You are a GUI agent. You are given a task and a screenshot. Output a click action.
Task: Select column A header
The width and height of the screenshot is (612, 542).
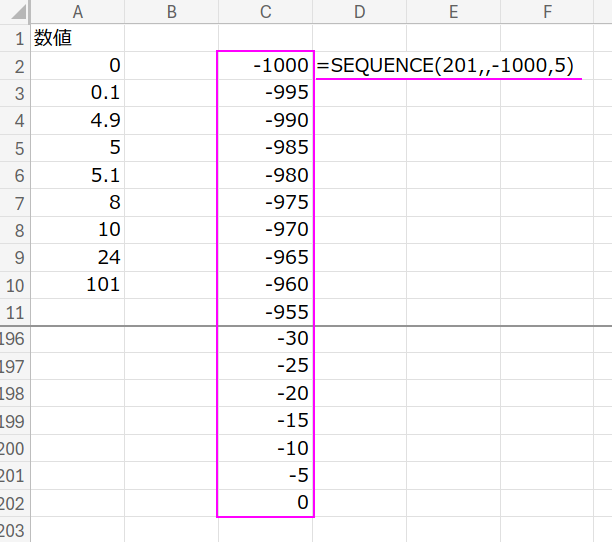pos(77,13)
